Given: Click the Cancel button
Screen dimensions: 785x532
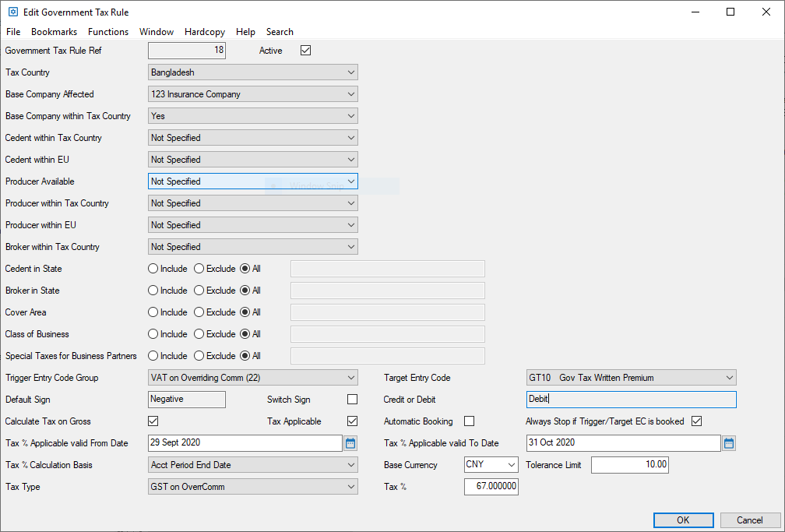Looking at the screenshot, I should coord(750,520).
